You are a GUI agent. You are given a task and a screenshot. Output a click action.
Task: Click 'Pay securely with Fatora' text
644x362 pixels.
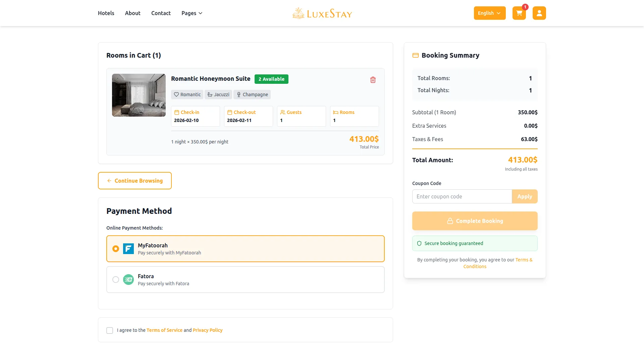(163, 284)
